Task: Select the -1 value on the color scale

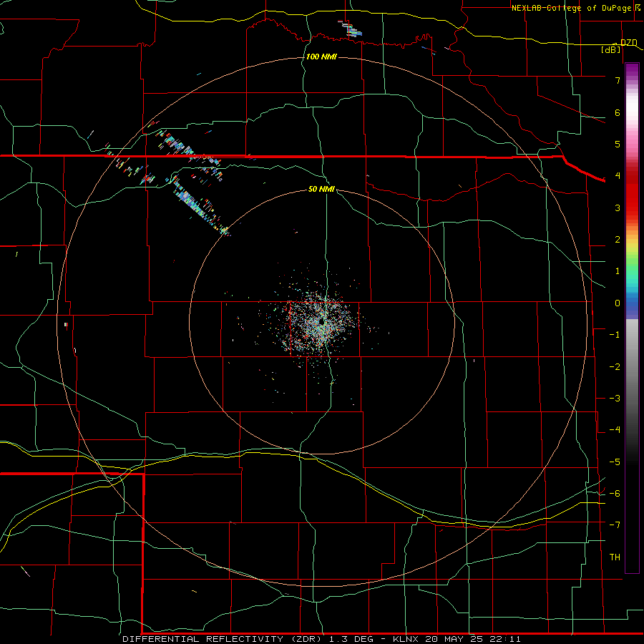Action: point(615,335)
